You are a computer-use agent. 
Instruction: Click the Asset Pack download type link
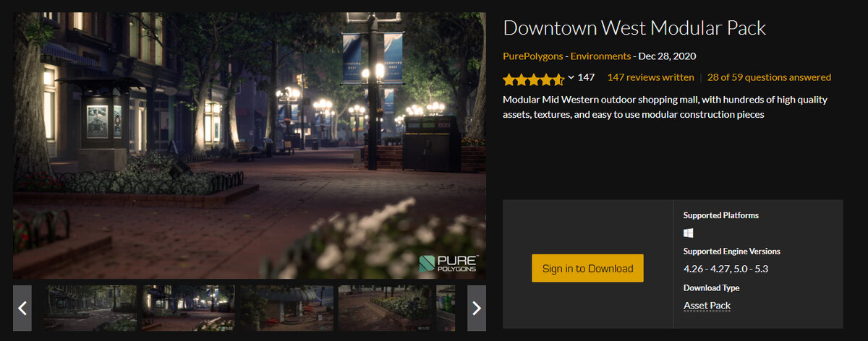pyautogui.click(x=707, y=306)
